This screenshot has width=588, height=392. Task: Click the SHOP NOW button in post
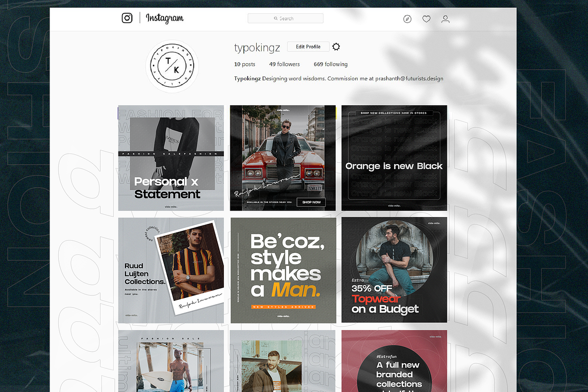pos(311,202)
